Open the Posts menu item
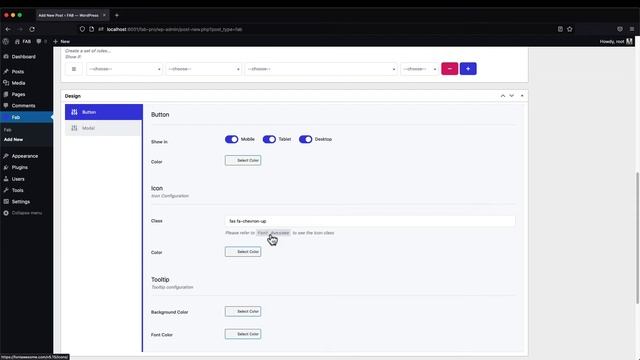 [x=18, y=71]
